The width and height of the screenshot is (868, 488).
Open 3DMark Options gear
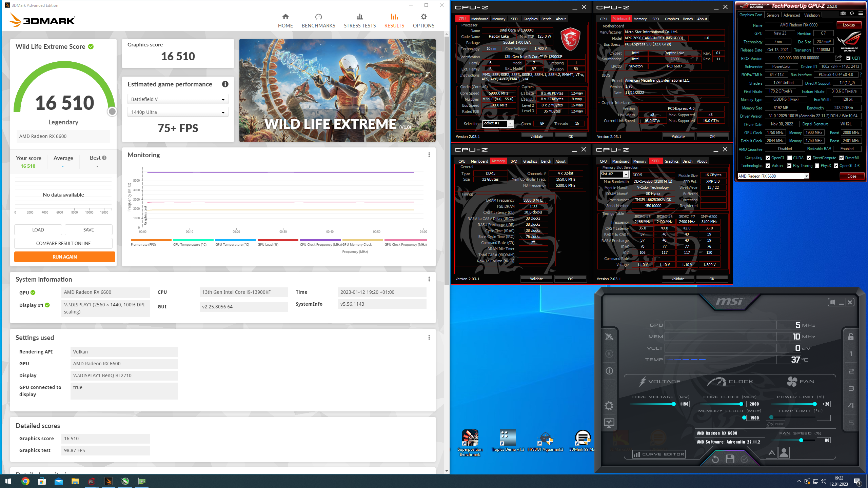[423, 21]
